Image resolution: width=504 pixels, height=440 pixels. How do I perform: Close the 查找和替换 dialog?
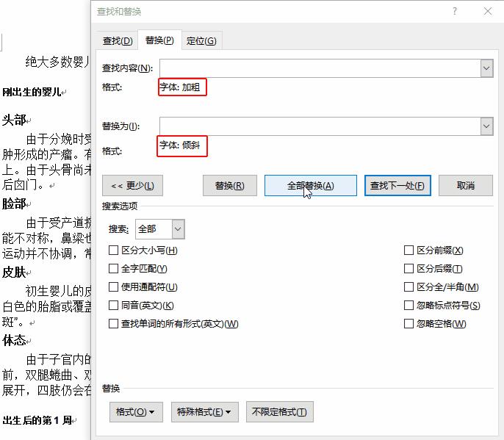(488, 11)
